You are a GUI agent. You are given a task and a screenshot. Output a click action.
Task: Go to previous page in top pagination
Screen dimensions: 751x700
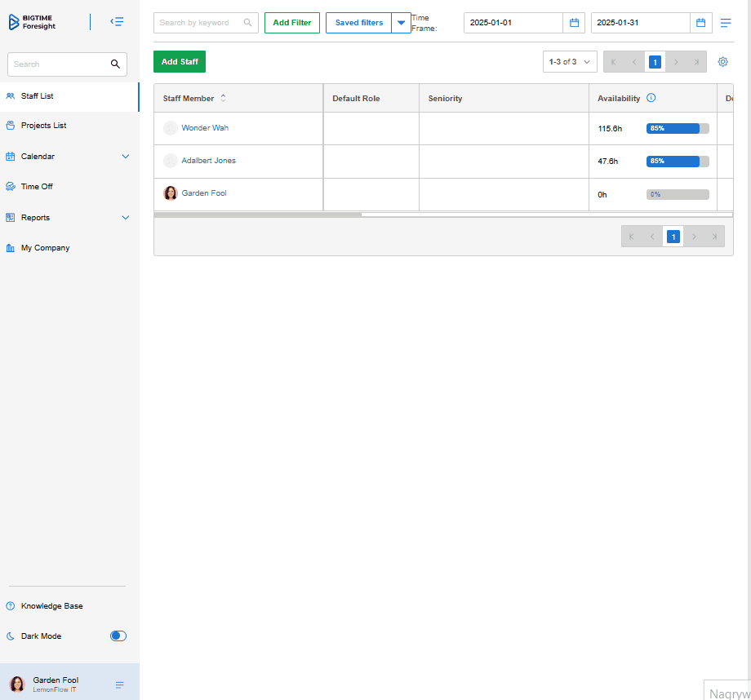click(x=634, y=62)
